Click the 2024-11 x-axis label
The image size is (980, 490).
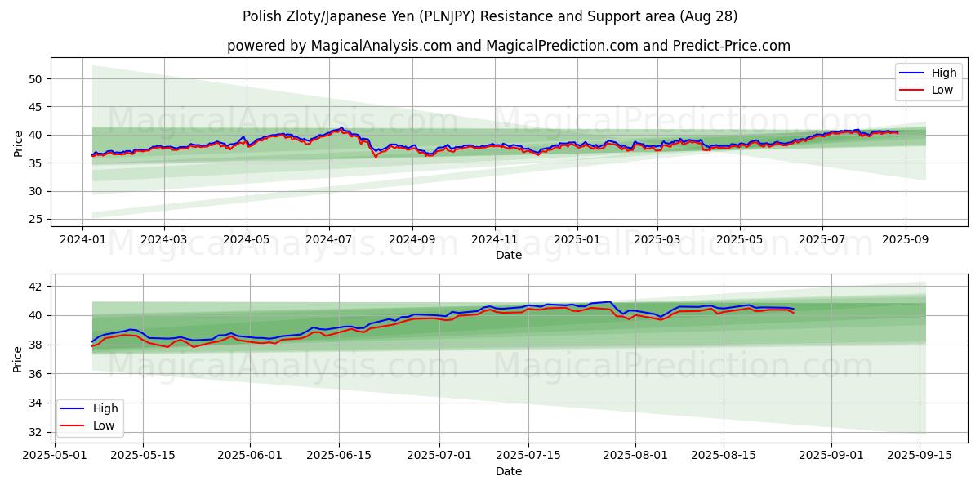pyautogui.click(x=494, y=240)
